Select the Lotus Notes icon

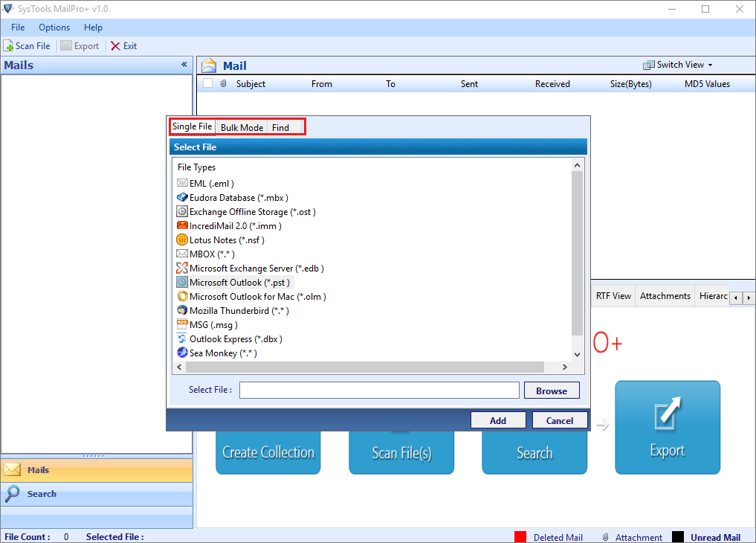182,240
